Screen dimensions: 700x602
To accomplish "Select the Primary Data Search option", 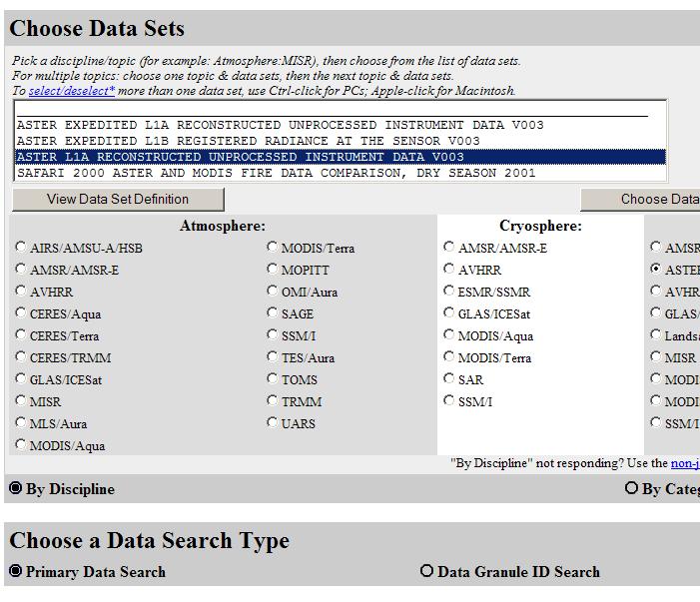I will tap(16, 571).
